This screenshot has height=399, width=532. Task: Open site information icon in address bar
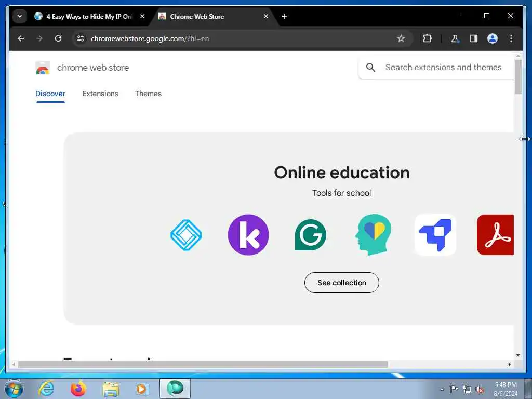tap(81, 38)
